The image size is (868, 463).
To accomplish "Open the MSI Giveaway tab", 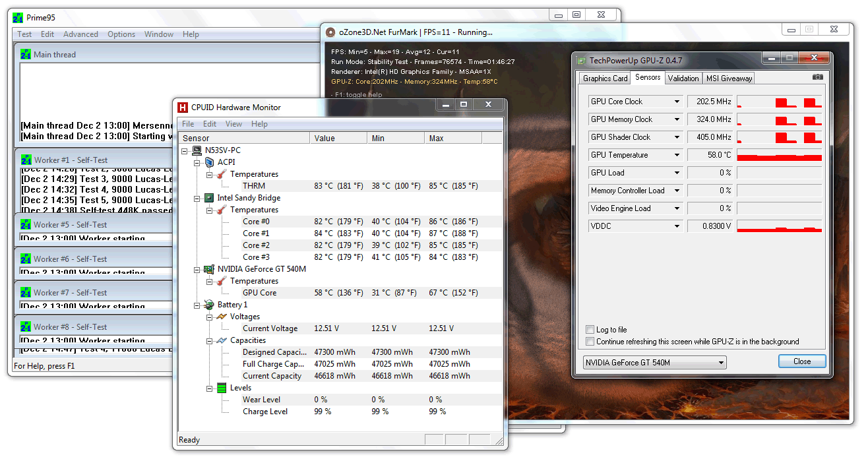I will click(729, 78).
